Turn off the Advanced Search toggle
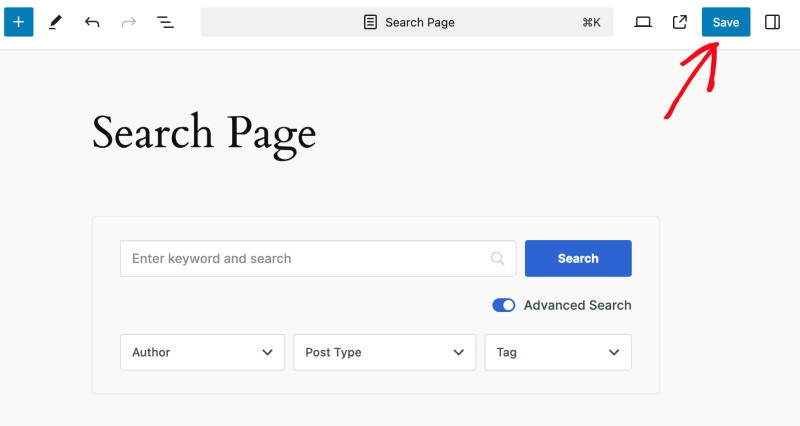 point(504,305)
